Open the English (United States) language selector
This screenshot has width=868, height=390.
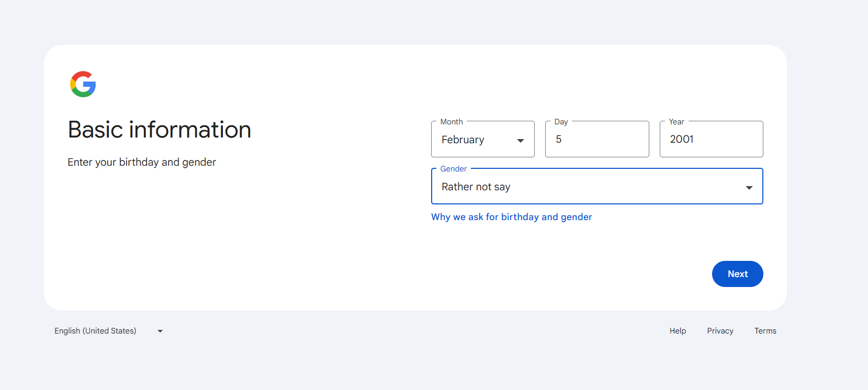(x=96, y=331)
